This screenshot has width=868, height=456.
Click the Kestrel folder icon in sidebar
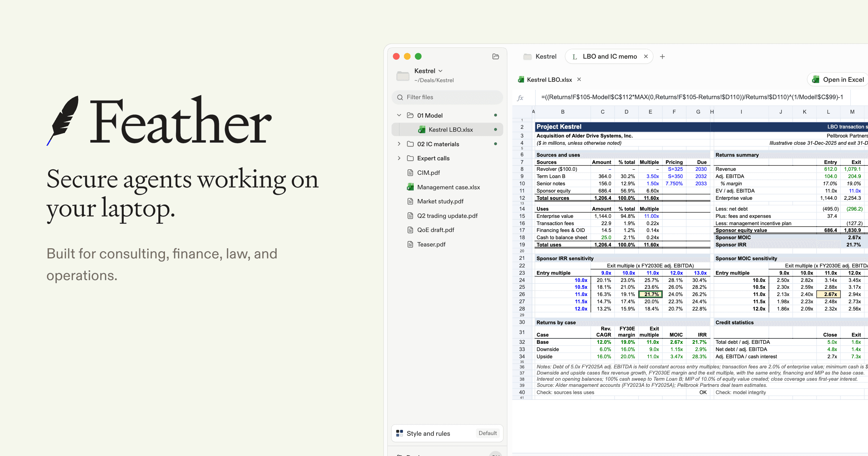point(403,76)
